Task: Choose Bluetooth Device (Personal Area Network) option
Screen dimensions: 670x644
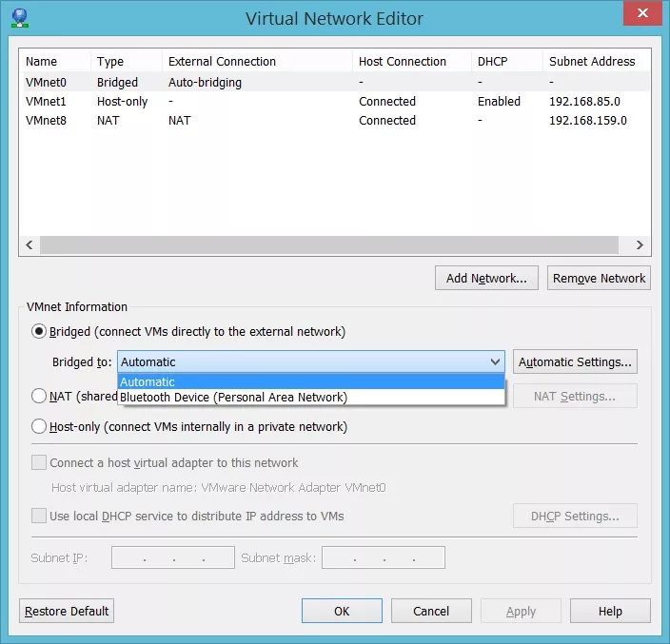Action: [311, 398]
